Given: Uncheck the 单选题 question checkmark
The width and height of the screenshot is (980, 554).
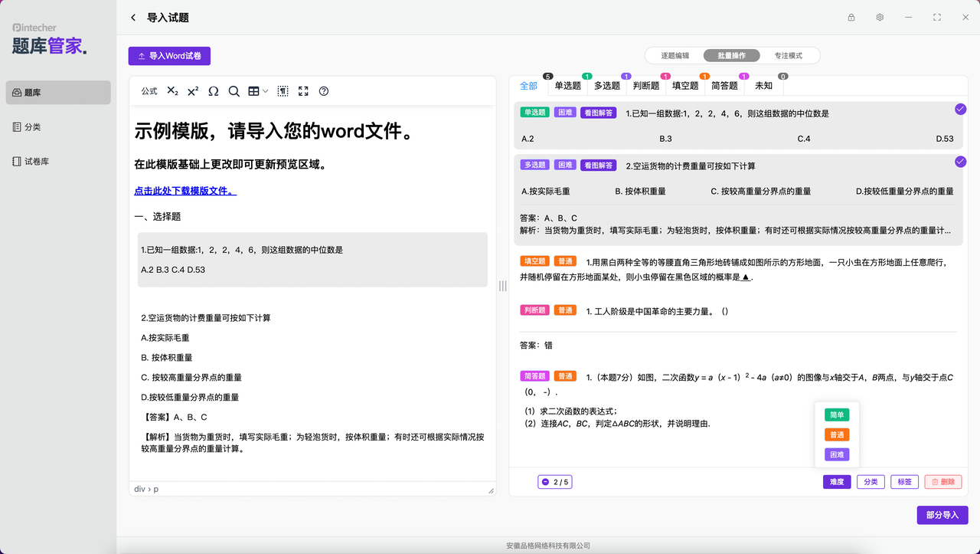Looking at the screenshot, I should (961, 110).
